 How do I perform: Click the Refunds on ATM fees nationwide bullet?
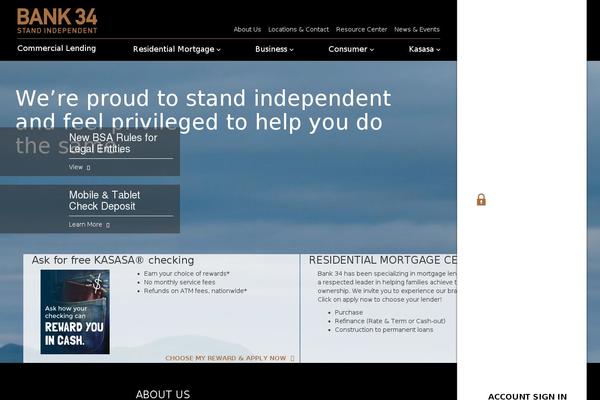tap(195, 291)
